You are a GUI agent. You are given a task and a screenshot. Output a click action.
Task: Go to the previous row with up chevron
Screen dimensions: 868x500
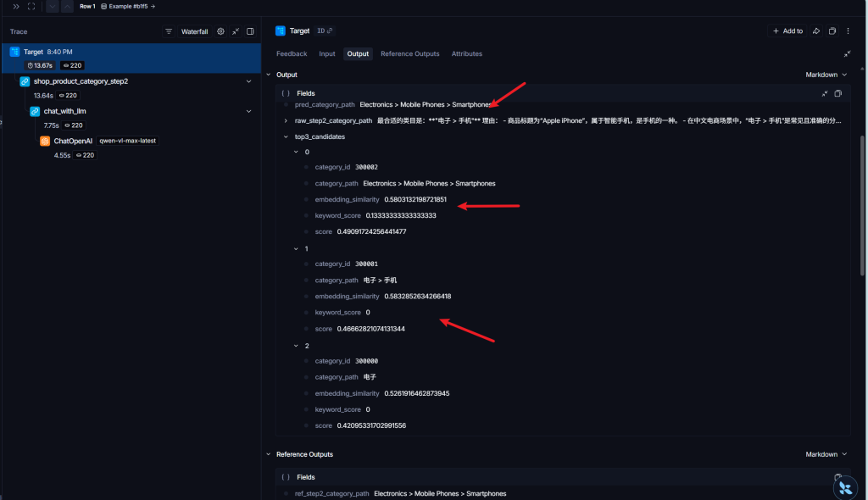coord(67,6)
